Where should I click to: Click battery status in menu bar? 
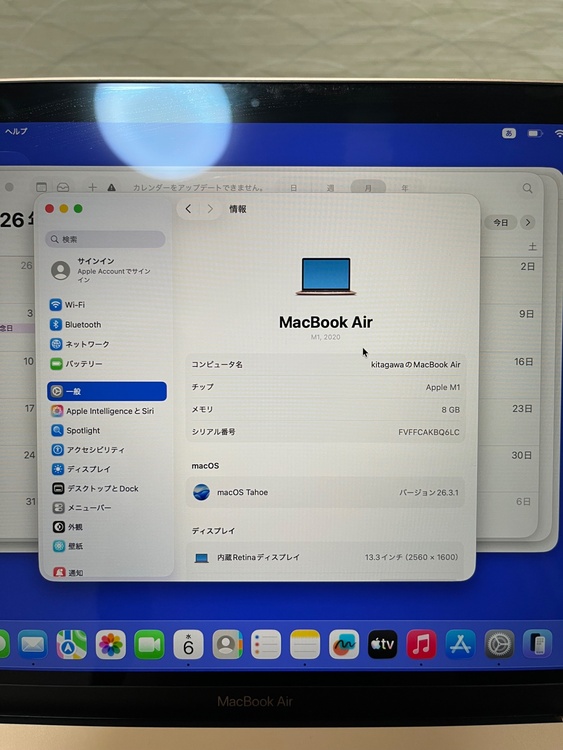535,133
